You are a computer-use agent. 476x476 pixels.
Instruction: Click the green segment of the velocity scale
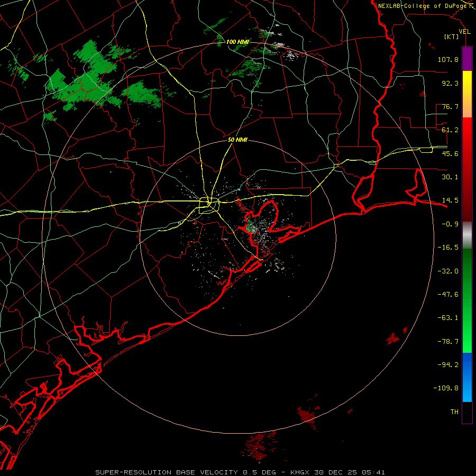(x=467, y=300)
